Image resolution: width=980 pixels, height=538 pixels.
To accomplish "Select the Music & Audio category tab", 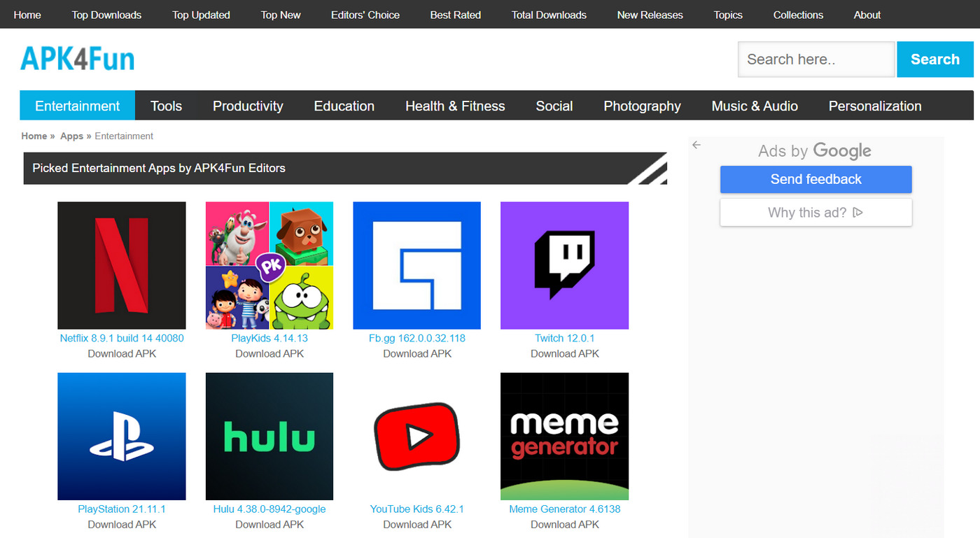I will pyautogui.click(x=755, y=106).
